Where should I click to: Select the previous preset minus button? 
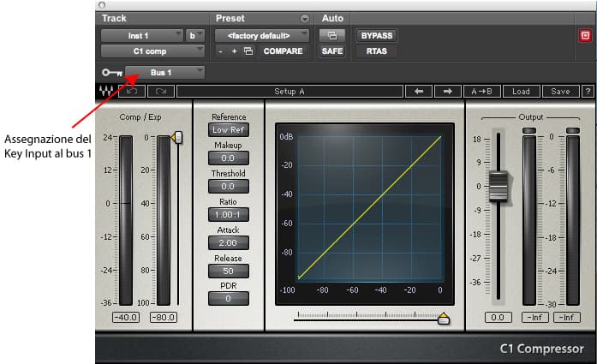pyautogui.click(x=221, y=51)
